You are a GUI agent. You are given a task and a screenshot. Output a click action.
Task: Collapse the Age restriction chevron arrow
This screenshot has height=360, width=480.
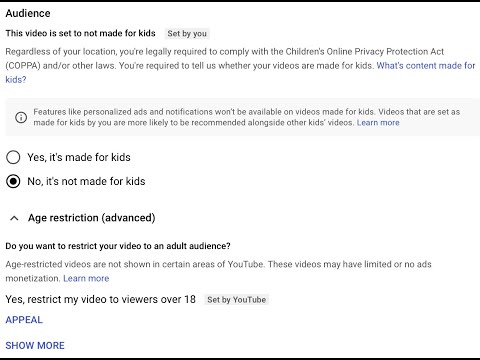point(14,218)
